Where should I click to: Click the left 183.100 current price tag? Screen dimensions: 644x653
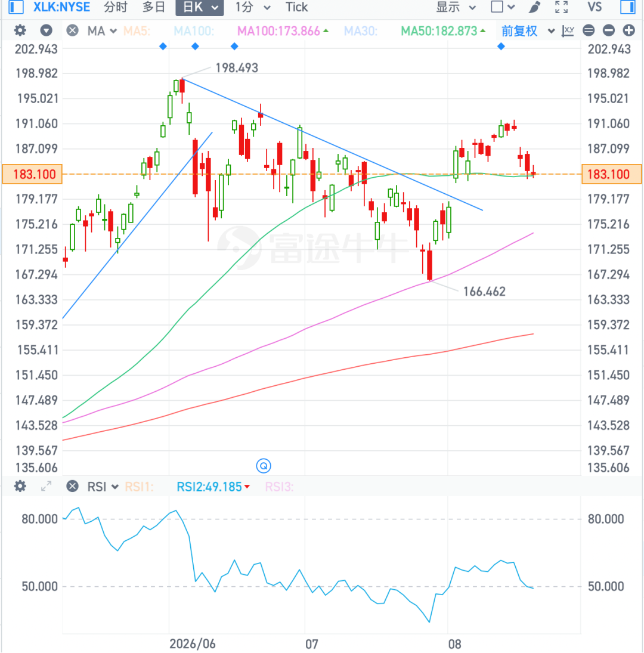tap(32, 174)
